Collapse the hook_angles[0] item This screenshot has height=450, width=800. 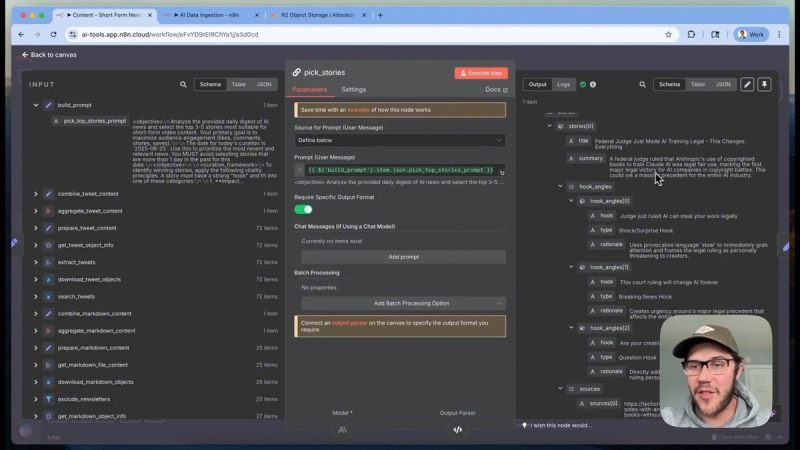[571, 201]
